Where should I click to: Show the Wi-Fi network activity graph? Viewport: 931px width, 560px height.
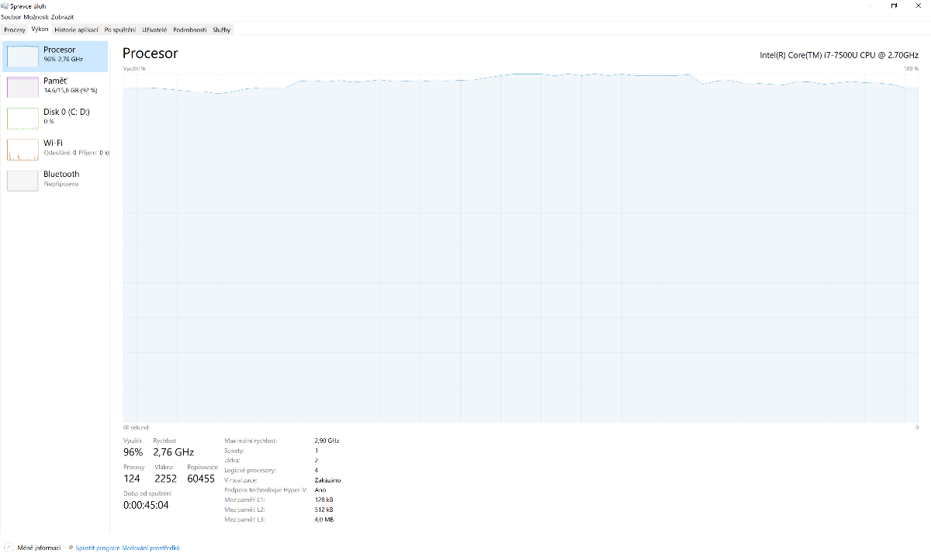(x=22, y=149)
